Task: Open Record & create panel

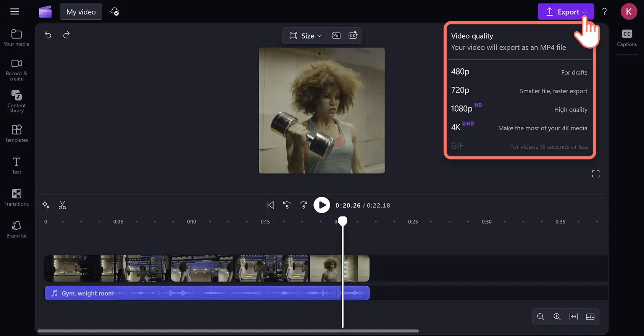Action: click(16, 70)
